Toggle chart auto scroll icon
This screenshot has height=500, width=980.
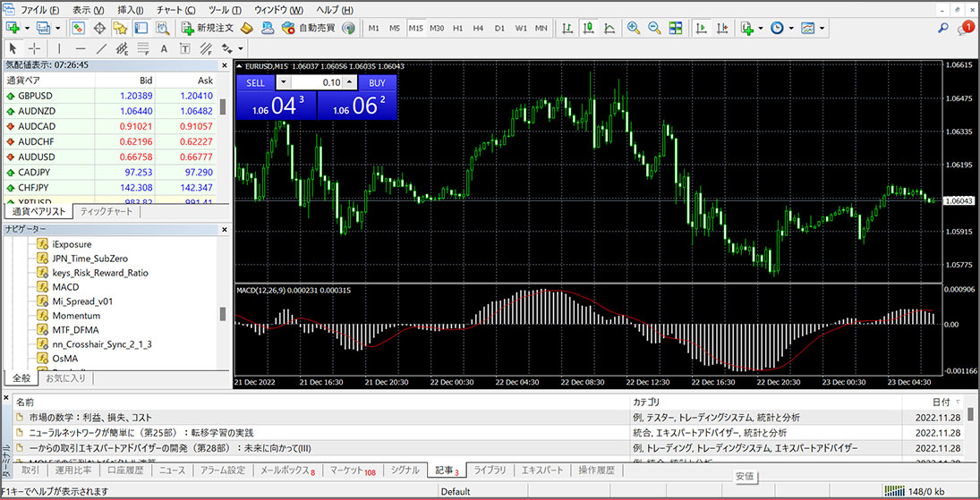(702, 28)
